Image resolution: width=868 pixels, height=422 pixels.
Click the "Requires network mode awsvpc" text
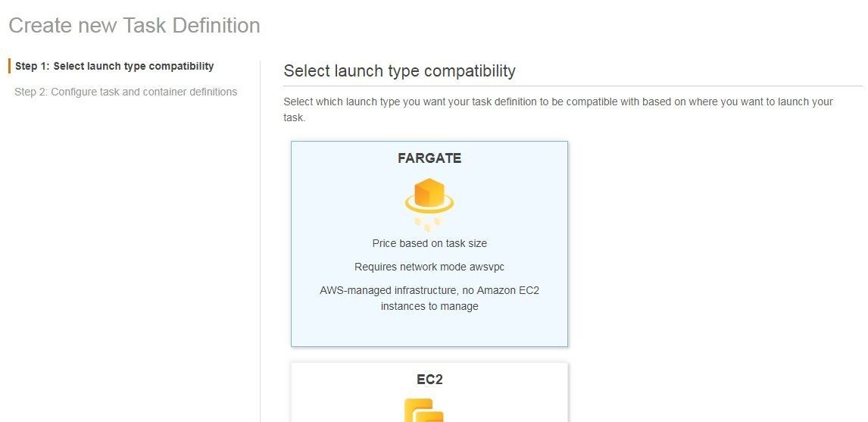point(429,267)
